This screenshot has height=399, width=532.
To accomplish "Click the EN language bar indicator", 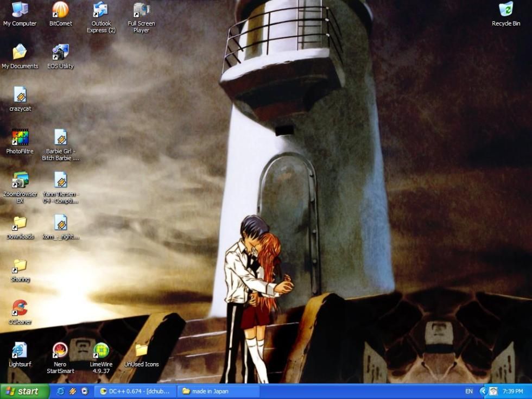I will [469, 391].
